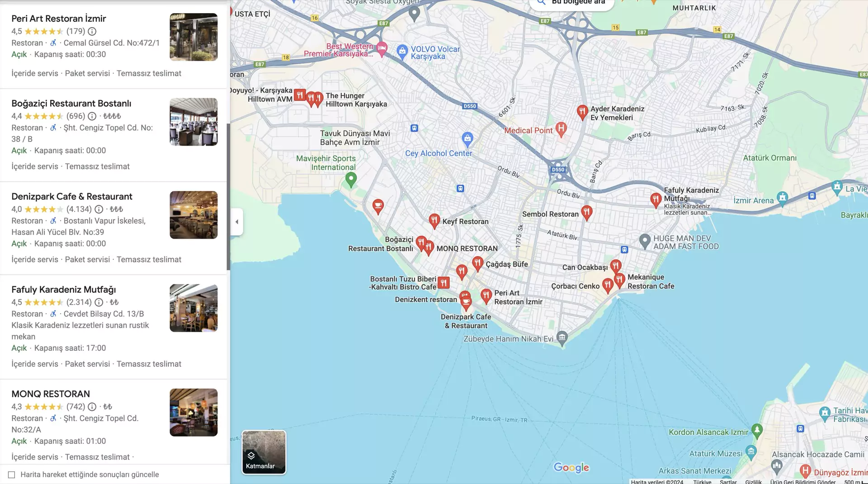Click the info icon beside Peri Art rating
The image size is (868, 484).
92,31
